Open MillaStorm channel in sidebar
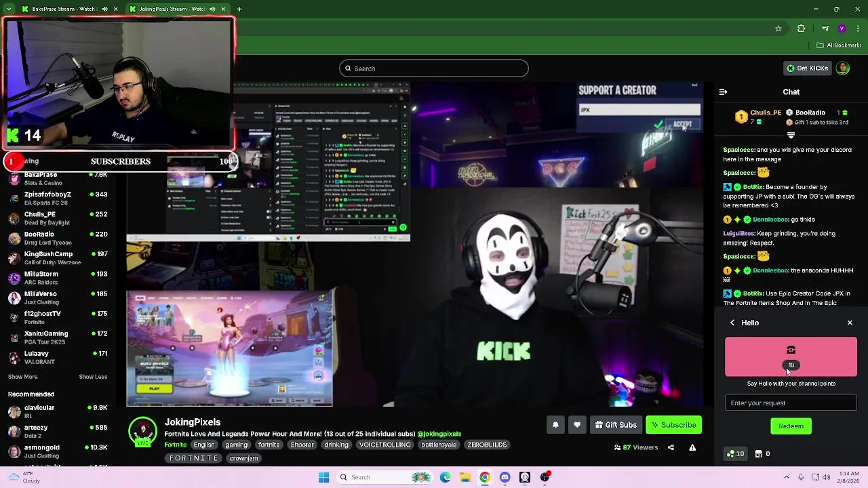 (58, 277)
